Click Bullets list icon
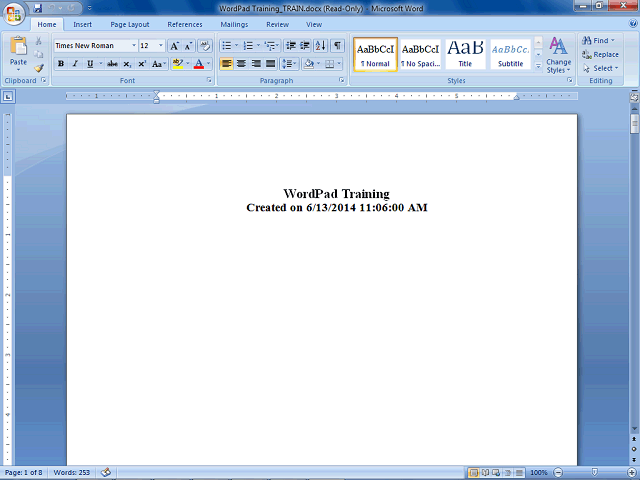The image size is (640, 480). (227, 46)
